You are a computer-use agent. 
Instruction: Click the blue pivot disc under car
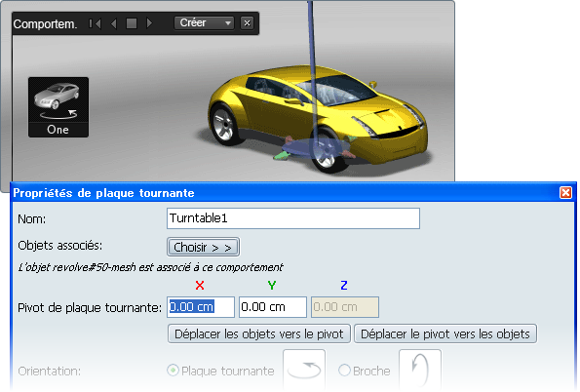(314, 149)
